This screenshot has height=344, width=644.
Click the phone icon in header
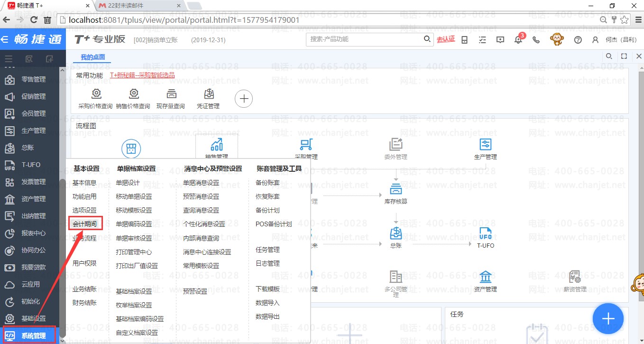(x=536, y=40)
